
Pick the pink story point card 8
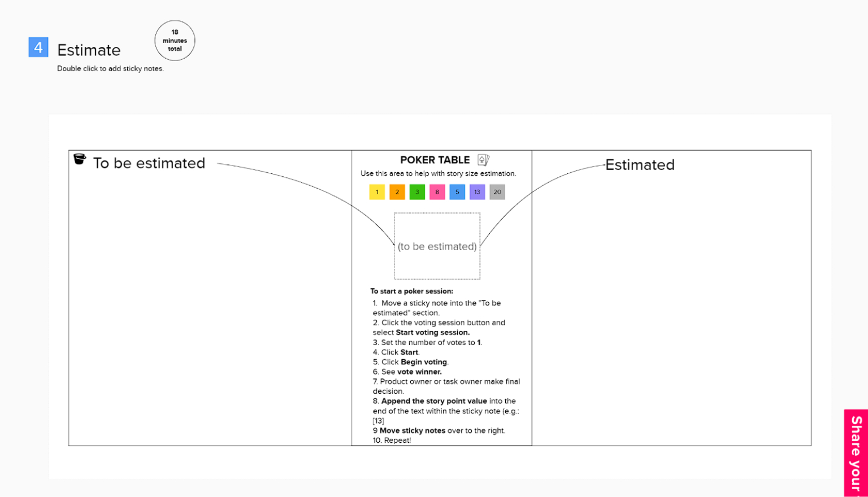tap(437, 192)
